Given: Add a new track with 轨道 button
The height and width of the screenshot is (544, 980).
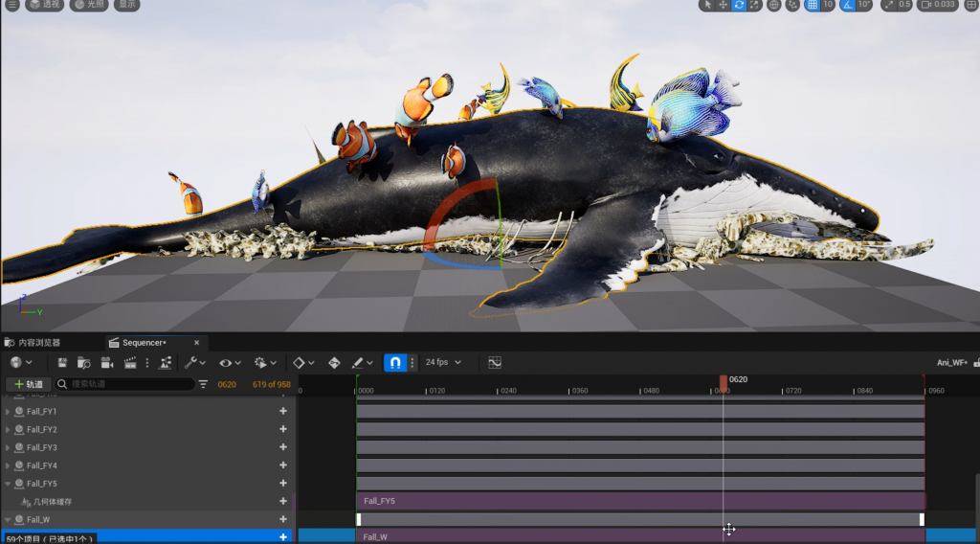Looking at the screenshot, I should (29, 384).
